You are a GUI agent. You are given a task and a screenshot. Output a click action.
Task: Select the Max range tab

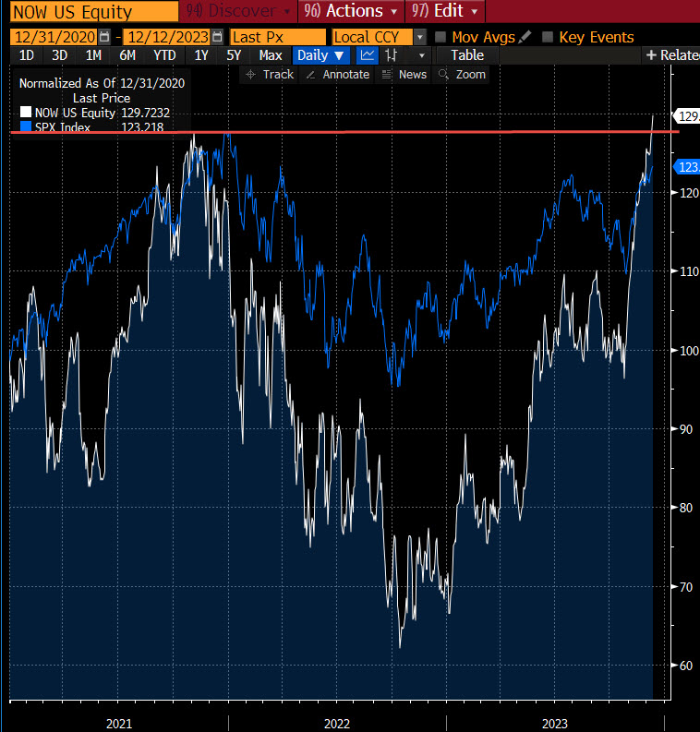(271, 55)
